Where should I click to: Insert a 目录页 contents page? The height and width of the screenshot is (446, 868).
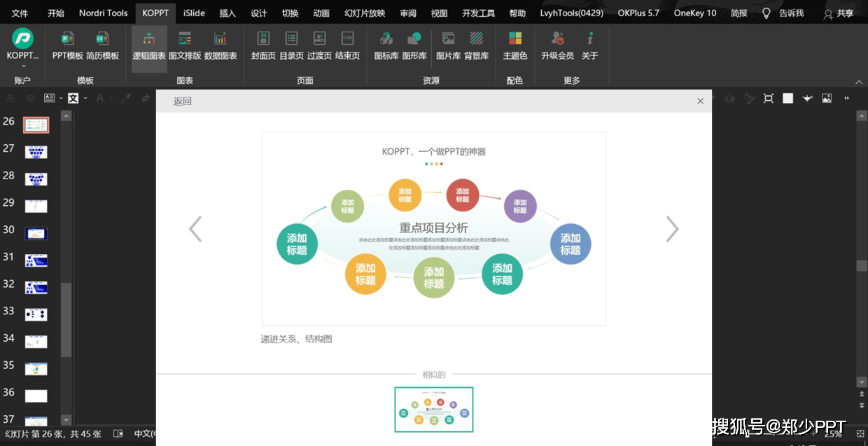coord(291,46)
